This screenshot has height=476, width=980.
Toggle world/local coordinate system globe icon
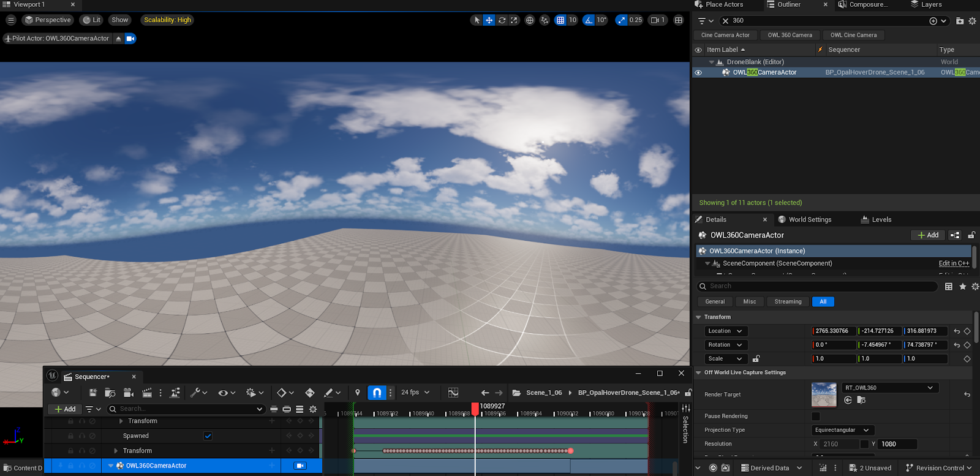pos(530,20)
